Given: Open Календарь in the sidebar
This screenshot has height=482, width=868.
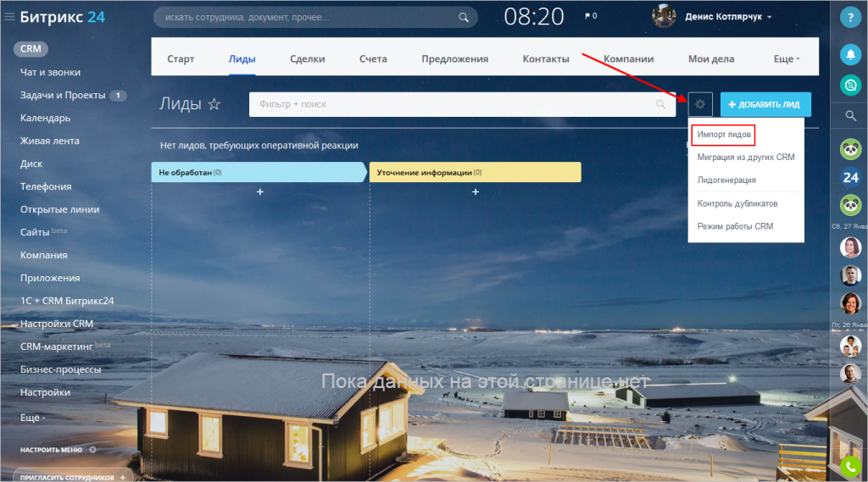Looking at the screenshot, I should tap(46, 118).
